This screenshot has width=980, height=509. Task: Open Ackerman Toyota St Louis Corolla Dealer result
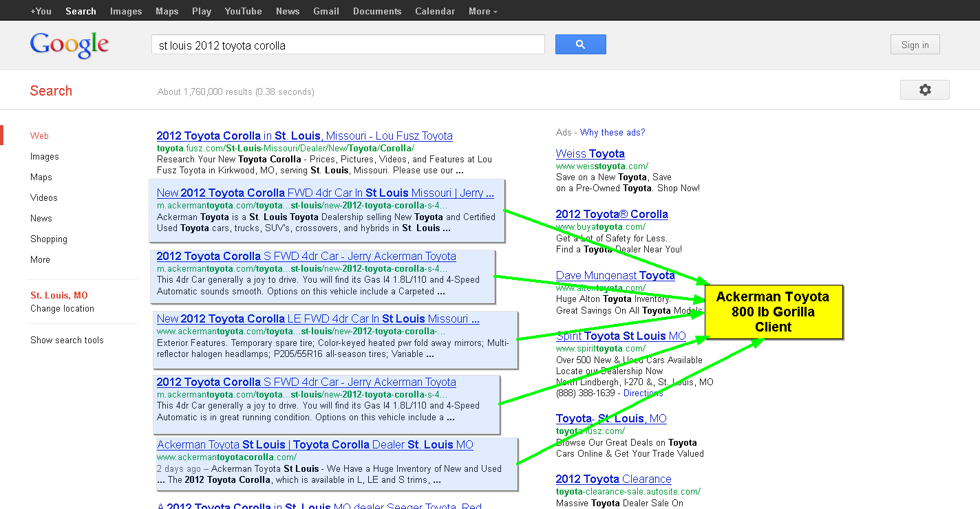[x=315, y=444]
